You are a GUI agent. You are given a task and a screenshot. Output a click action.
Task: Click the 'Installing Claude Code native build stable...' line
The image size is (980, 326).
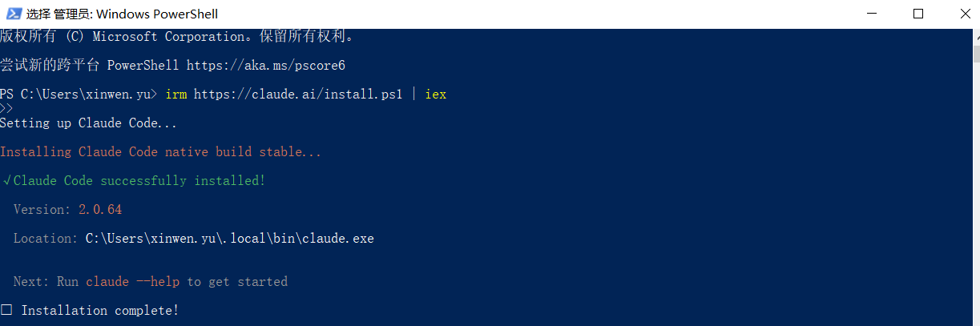click(160, 152)
